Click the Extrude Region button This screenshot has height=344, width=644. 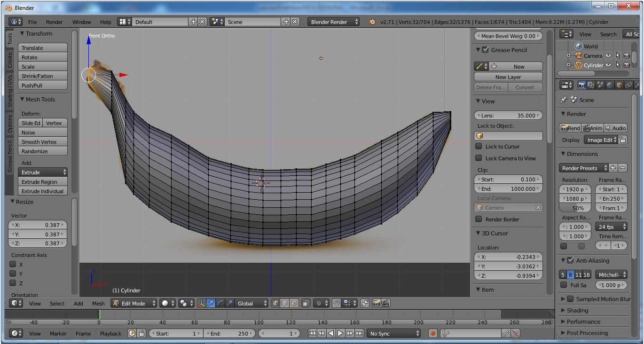click(x=42, y=182)
